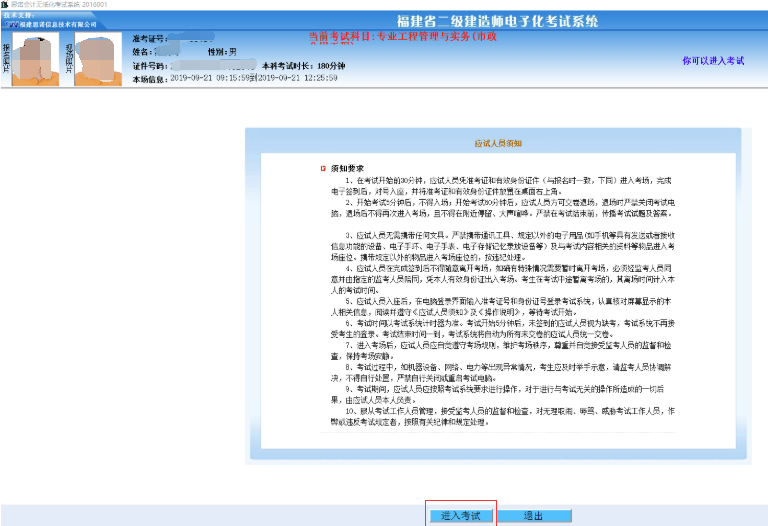Click the 本科考试时长:180分钟 text
This screenshot has width=768, height=526.
(304, 66)
